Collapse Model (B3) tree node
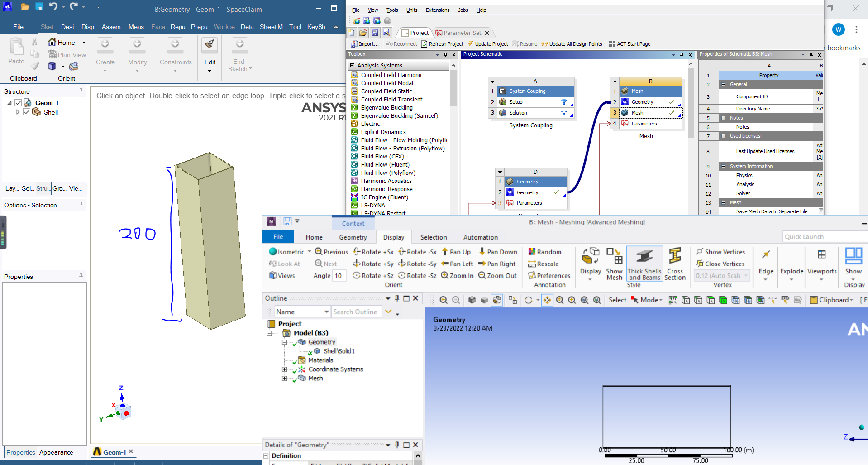Image resolution: width=868 pixels, height=465 pixels. click(x=269, y=333)
